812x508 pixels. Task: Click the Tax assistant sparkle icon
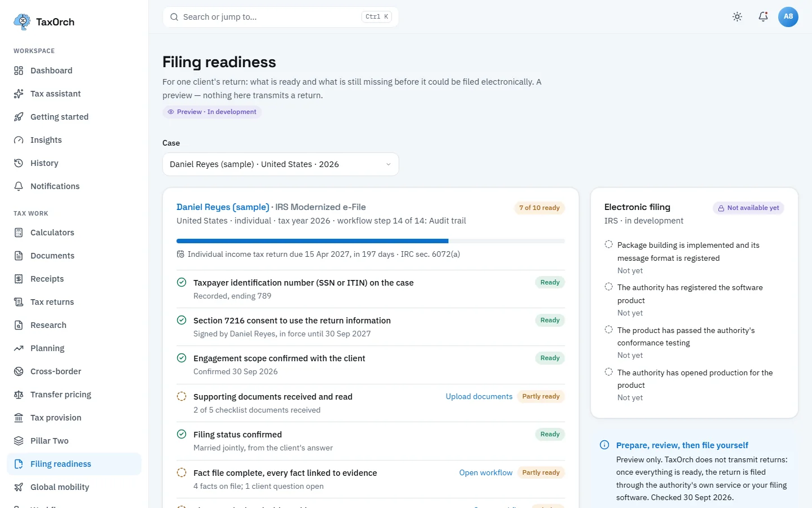(19, 94)
